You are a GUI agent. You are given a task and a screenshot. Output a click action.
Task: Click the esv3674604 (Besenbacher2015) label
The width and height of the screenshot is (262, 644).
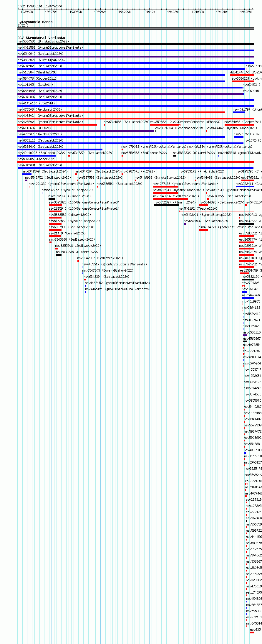click(x=180, y=128)
